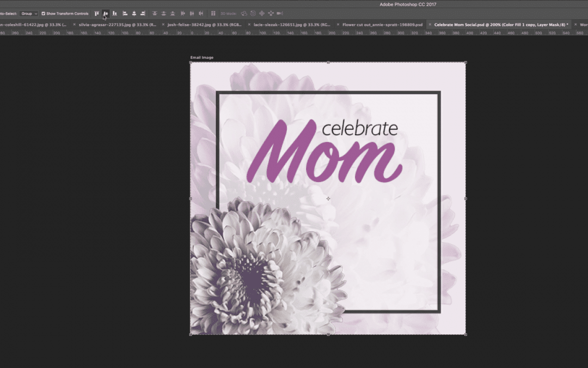The width and height of the screenshot is (588, 368).
Task: Switch to coleshill-61422.jpg tab
Action: (x=33, y=25)
